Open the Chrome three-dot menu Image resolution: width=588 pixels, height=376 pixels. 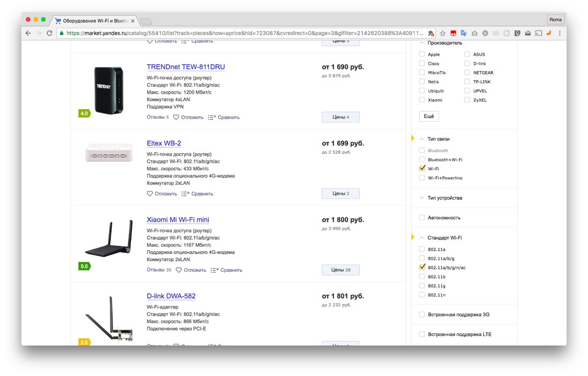pos(560,33)
